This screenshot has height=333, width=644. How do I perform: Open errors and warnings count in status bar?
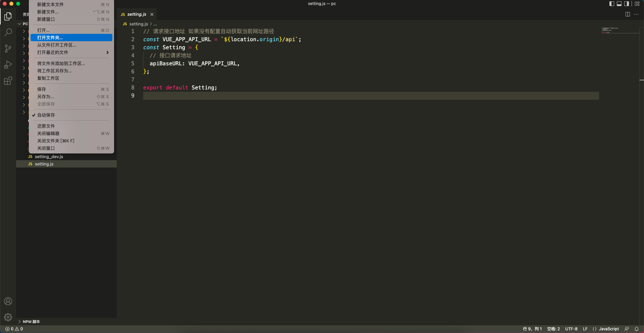click(14, 329)
